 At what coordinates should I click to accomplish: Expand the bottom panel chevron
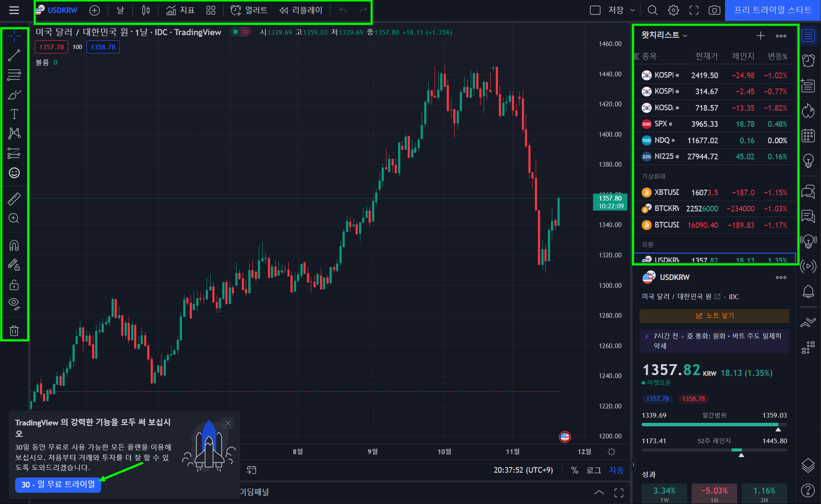[x=599, y=492]
